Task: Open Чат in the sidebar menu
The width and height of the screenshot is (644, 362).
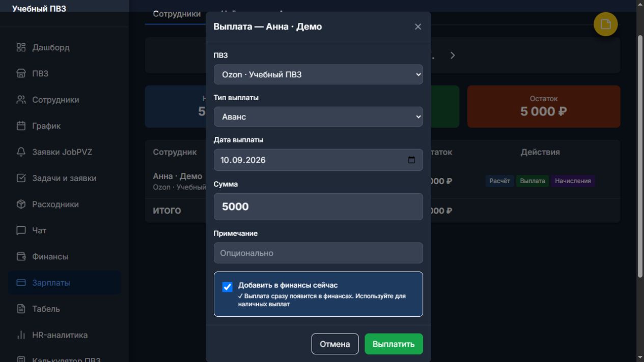Action: 64,230
